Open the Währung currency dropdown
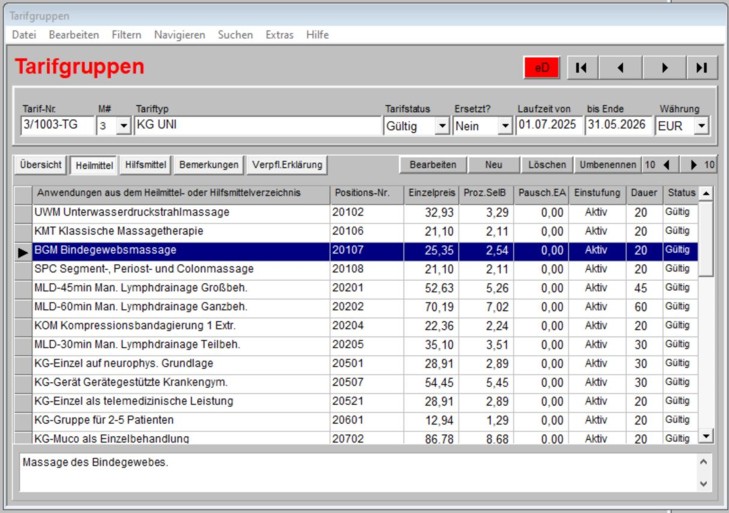729x513 pixels. click(701, 126)
